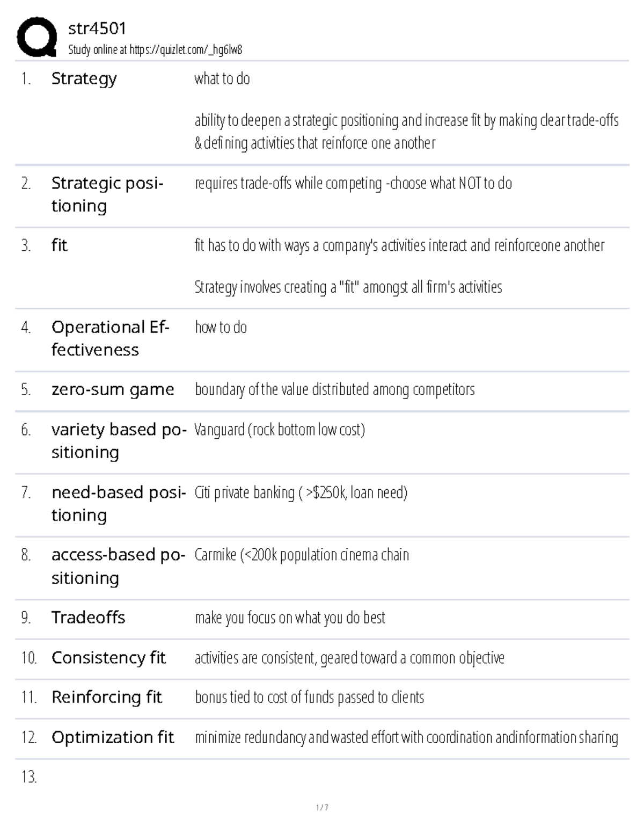Select the Strategy term
This screenshot has height=834, width=644.
click(x=84, y=79)
